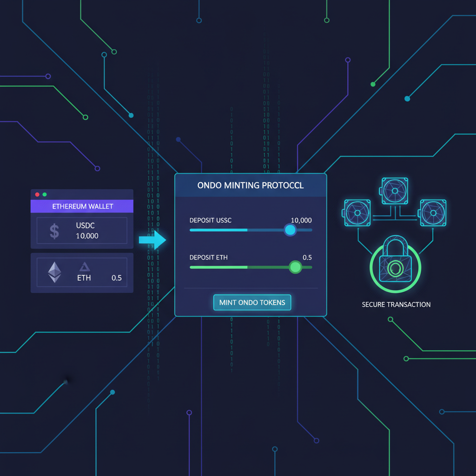Toggle the red dot in the wallet titlebar
The height and width of the screenshot is (476, 476).
click(37, 194)
